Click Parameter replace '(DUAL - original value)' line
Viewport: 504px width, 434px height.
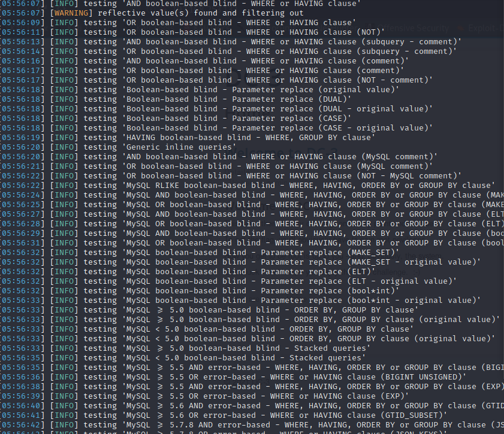[x=217, y=109]
